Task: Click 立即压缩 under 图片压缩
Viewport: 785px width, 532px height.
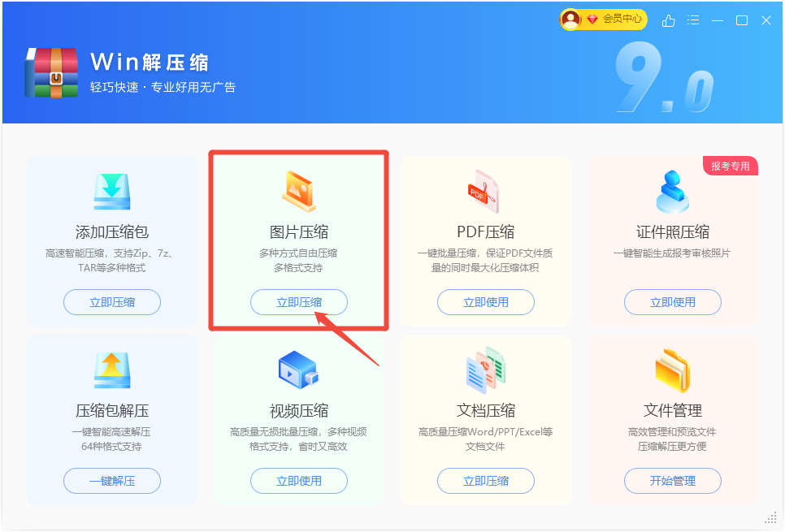Action: [299, 302]
